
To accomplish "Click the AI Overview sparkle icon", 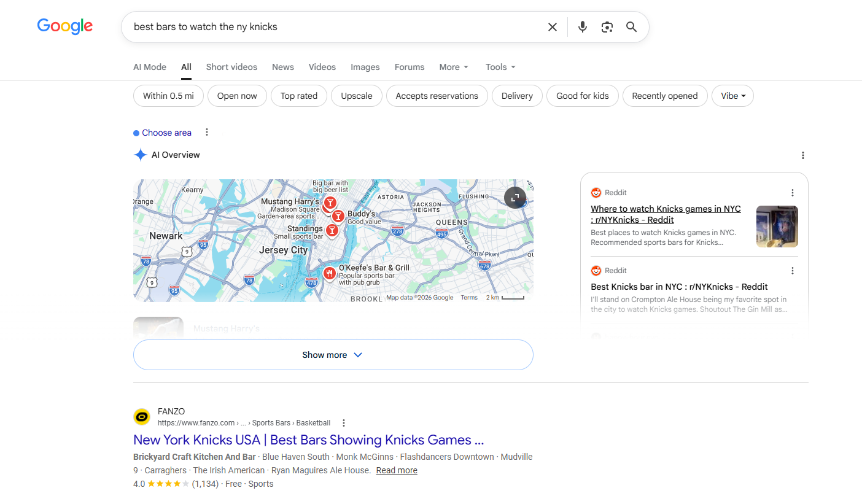I will pyautogui.click(x=141, y=155).
